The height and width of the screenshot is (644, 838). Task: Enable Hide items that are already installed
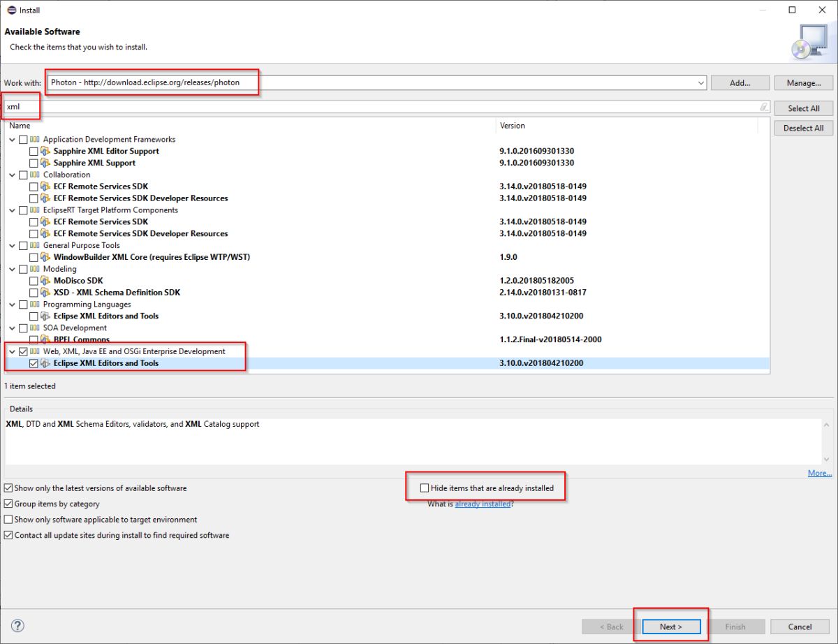pyautogui.click(x=424, y=488)
